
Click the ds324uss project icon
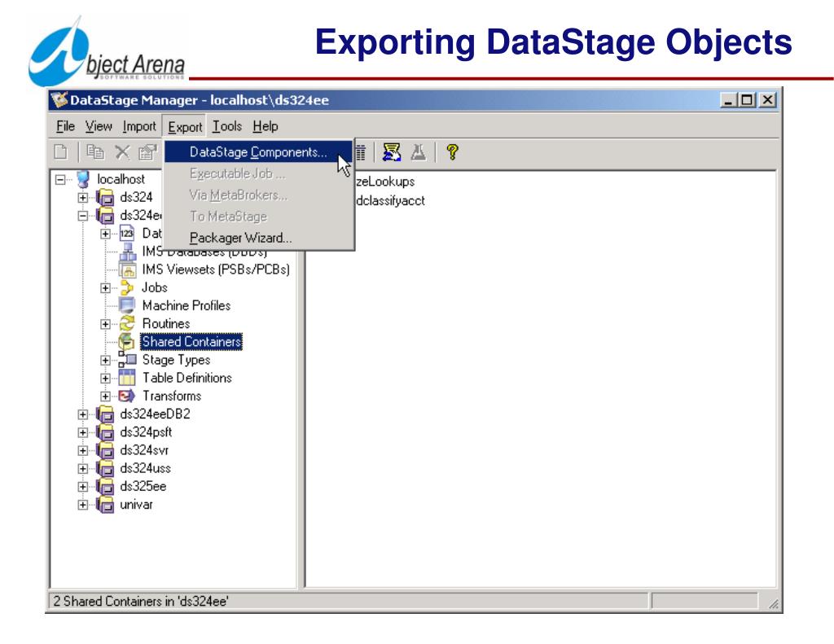(x=105, y=468)
